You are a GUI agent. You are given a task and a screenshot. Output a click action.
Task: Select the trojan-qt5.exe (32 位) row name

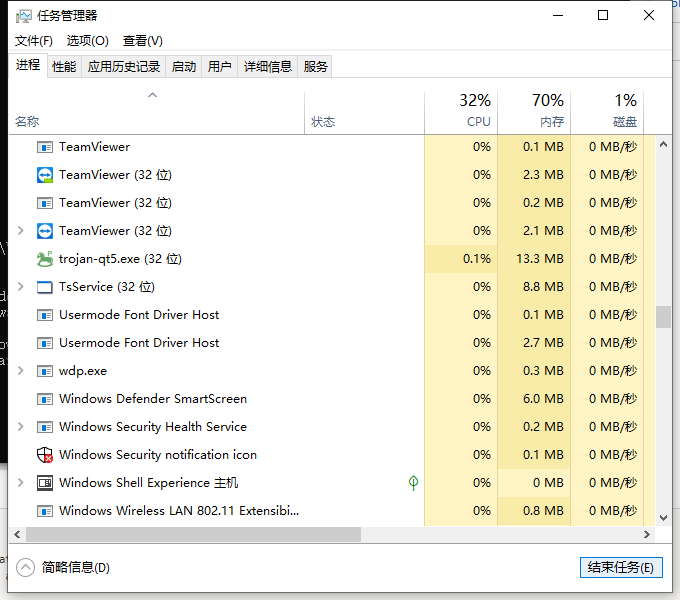click(x=120, y=259)
